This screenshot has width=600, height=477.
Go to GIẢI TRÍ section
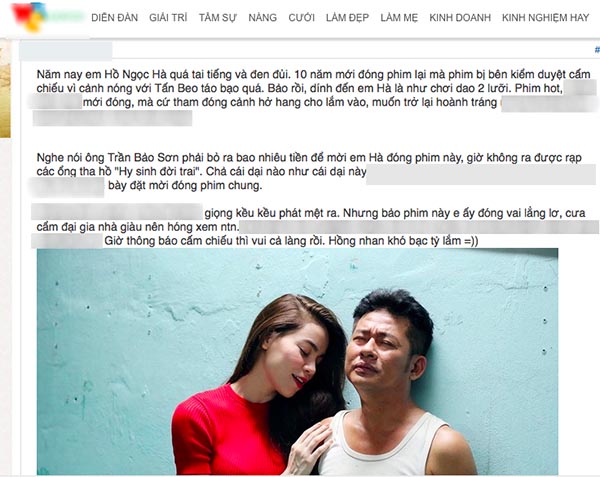(x=168, y=18)
